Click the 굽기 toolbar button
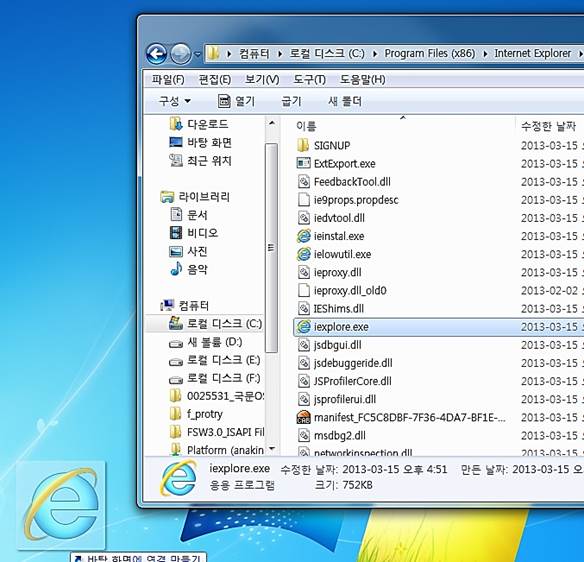Image resolution: width=584 pixels, height=562 pixels. [291, 101]
